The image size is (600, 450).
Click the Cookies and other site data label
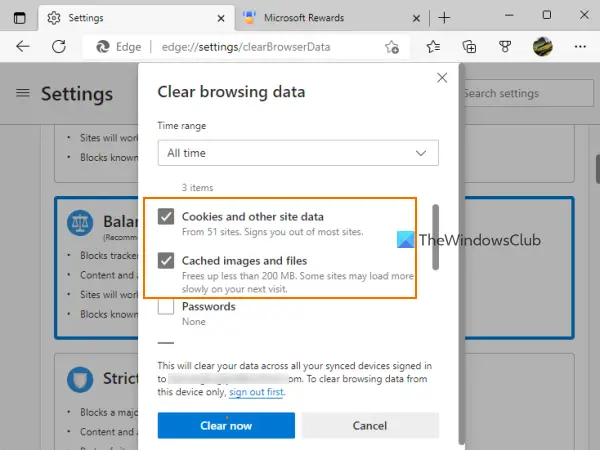pyautogui.click(x=253, y=217)
